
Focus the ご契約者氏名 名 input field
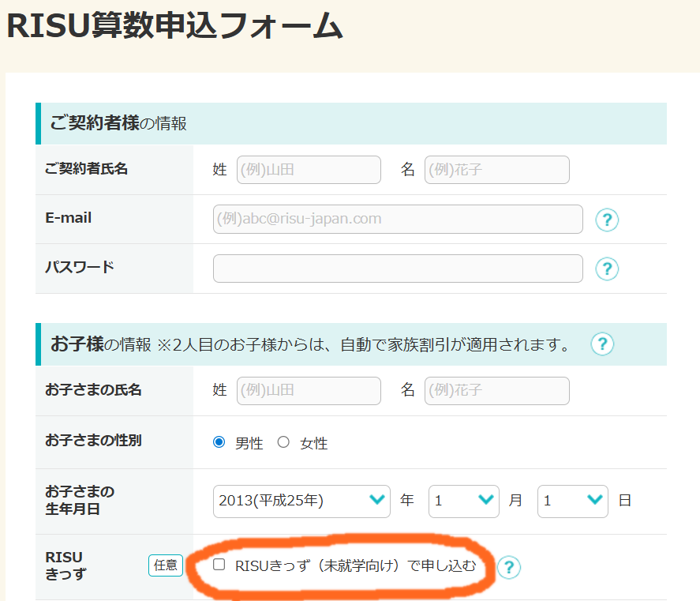click(497, 170)
